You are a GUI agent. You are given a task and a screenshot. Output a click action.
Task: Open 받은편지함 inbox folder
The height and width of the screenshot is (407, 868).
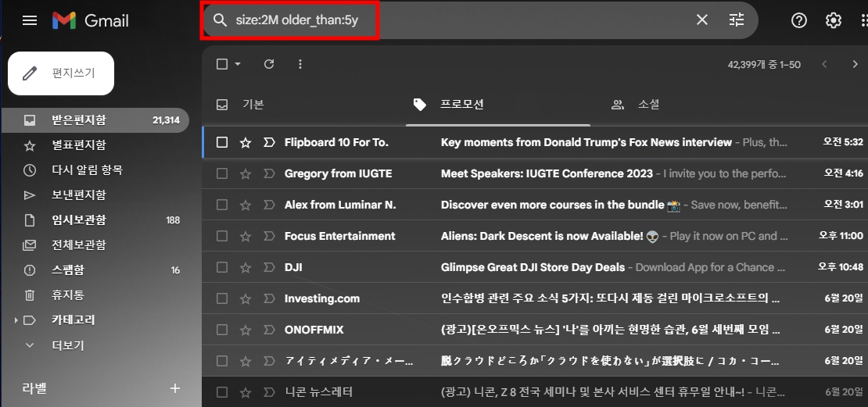point(95,120)
